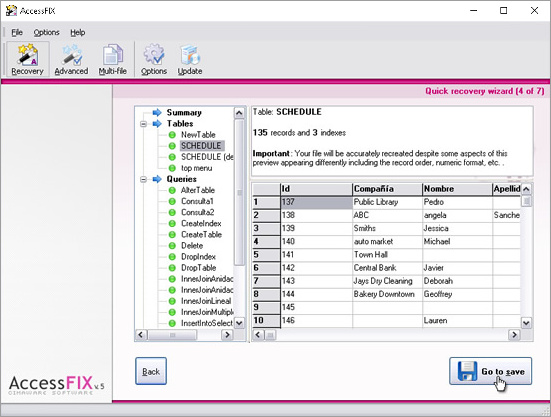
Task: Click the floppy disk icon in Go to save
Action: coord(467,371)
